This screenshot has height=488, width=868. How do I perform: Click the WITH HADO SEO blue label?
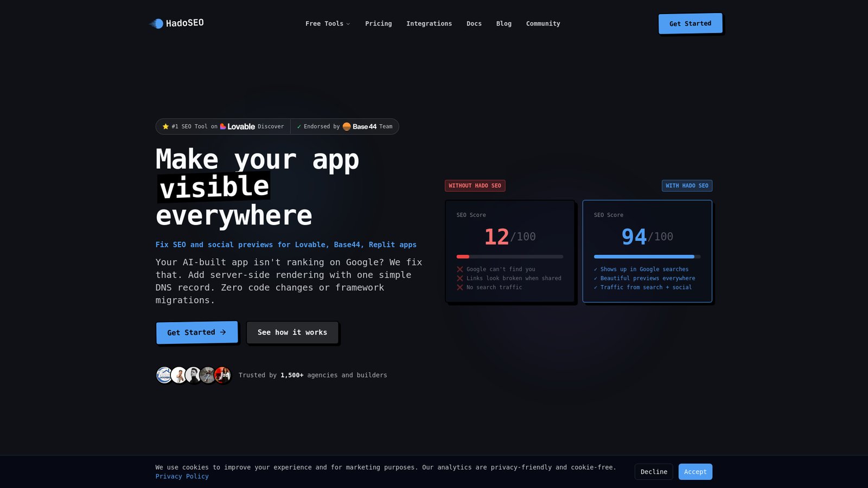click(x=687, y=185)
